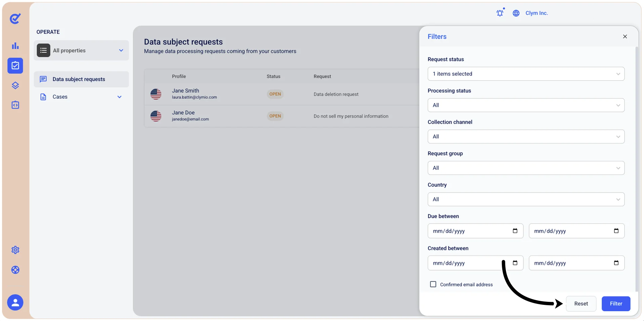644x321 pixels.
Task: Expand the Country dropdown
Action: 526,199
